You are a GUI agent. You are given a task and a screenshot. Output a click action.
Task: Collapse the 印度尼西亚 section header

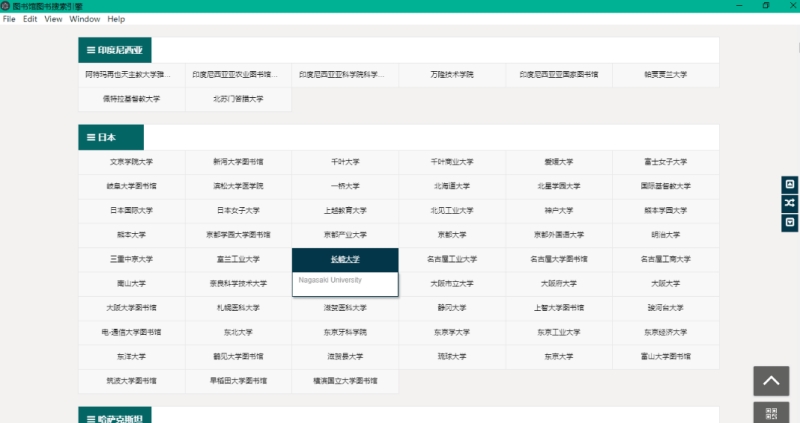click(115, 50)
